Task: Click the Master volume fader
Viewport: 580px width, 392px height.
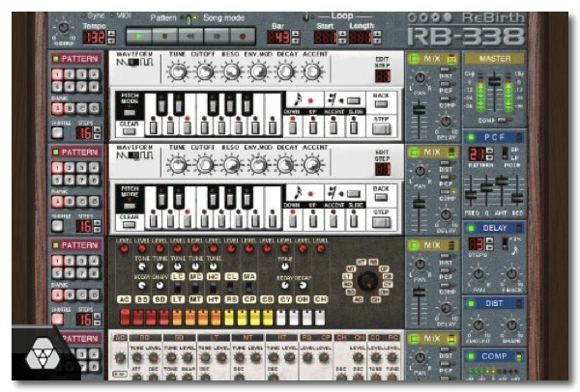Action: click(x=495, y=81)
